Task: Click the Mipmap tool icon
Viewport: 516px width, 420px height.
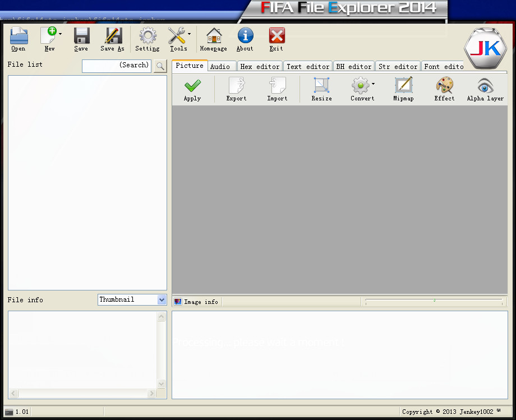Action: pyautogui.click(x=404, y=85)
